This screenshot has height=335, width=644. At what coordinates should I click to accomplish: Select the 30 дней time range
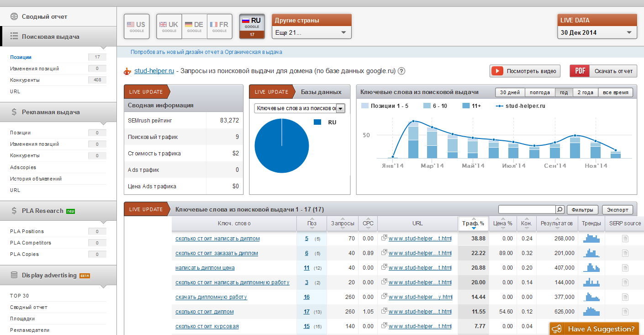click(510, 92)
